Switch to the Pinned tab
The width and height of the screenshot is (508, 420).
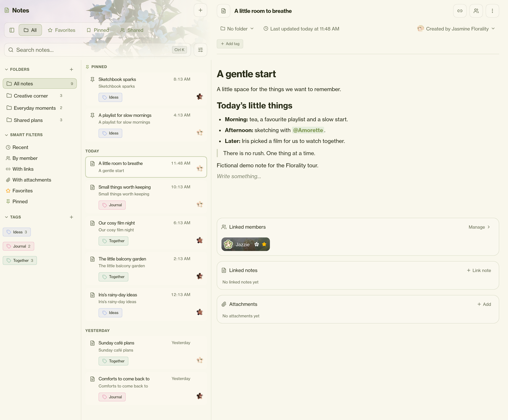coord(98,30)
